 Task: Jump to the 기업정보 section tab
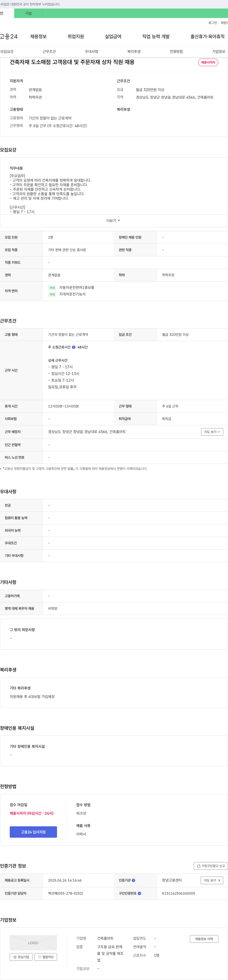coord(218,51)
